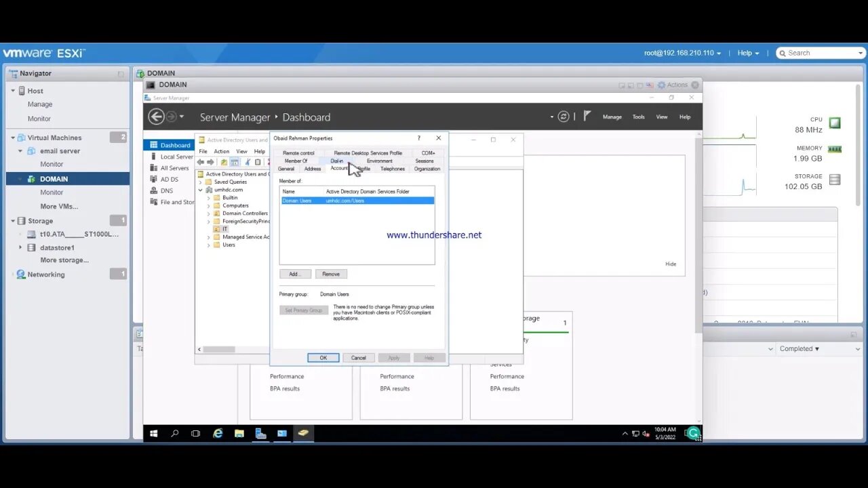Image resolution: width=868 pixels, height=488 pixels.
Task: Click Server Manager back navigation arrow
Action: pyautogui.click(x=156, y=117)
